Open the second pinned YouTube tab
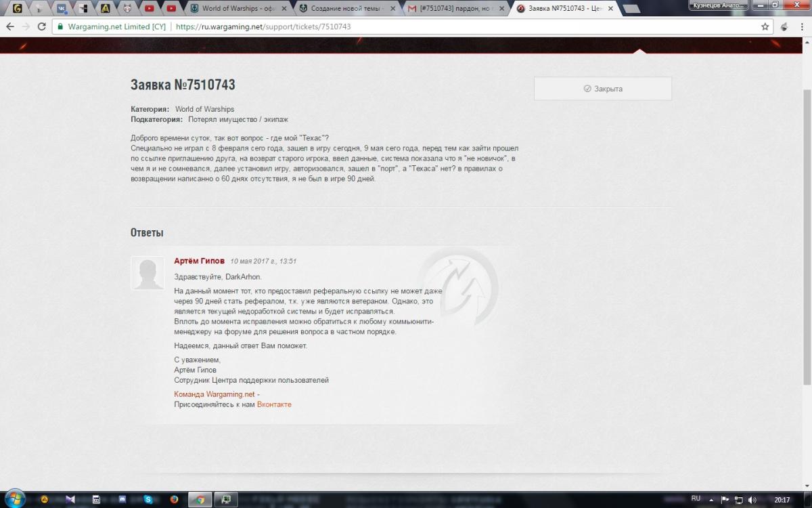This screenshot has width=812, height=508. (x=171, y=9)
